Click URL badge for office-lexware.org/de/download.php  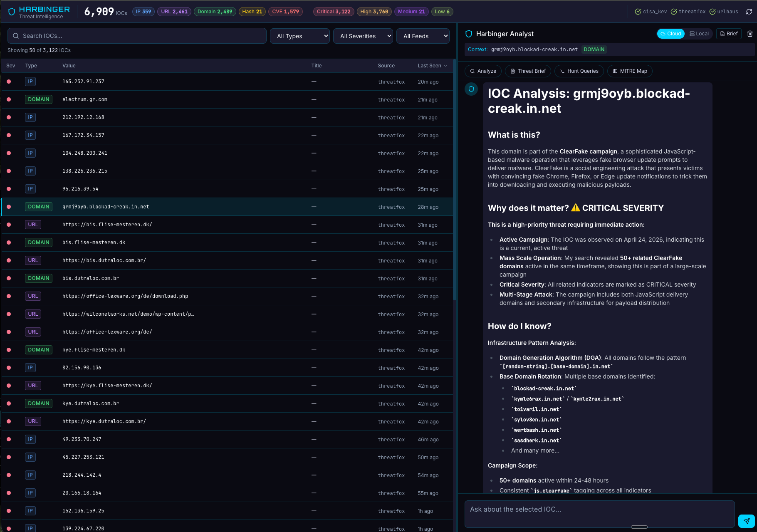(33, 296)
